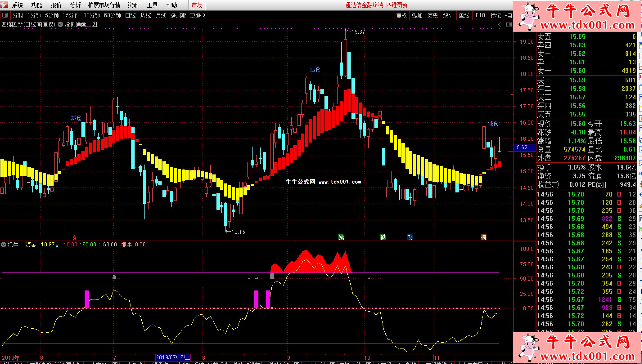Switch to the 周线 period tab
The width and height of the screenshot is (642, 364).
pos(146,16)
